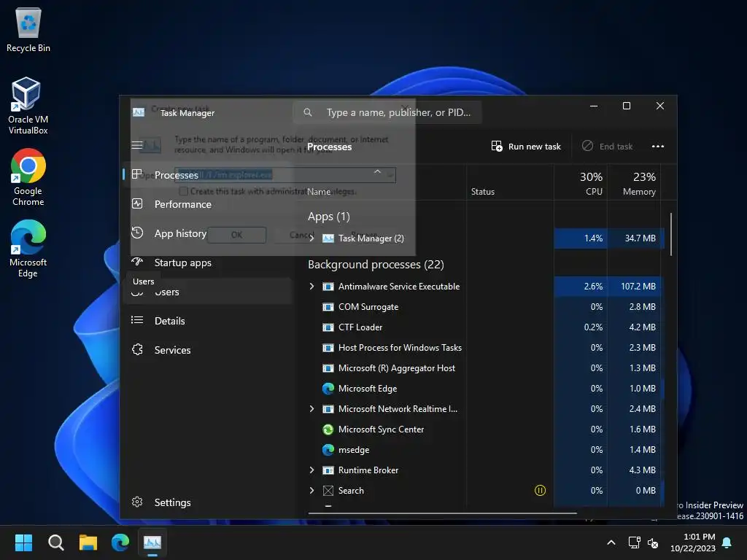This screenshot has width=747, height=560.
Task: Open the three-dot more options menu
Action: coord(658,146)
